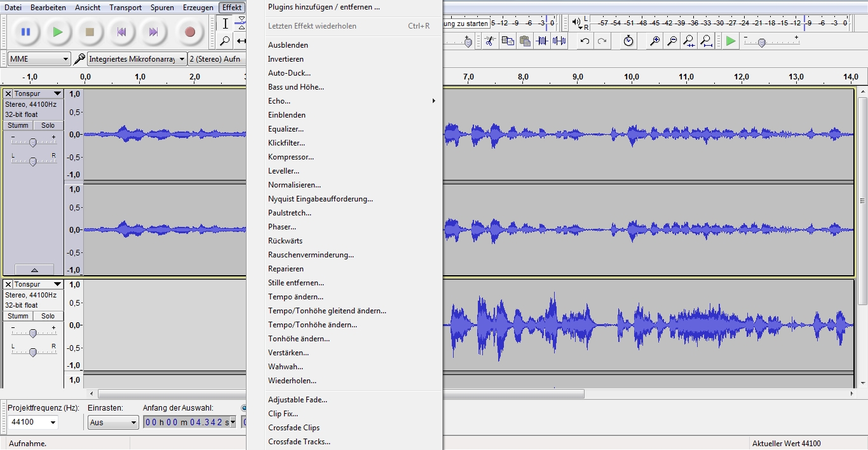
Task: Choose Normalisieren from the Effekt menu
Action: 294,185
